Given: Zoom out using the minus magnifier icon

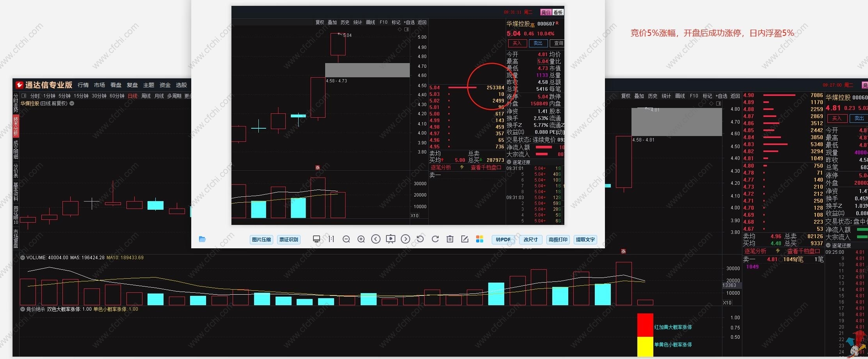Looking at the screenshot, I should tap(346, 239).
